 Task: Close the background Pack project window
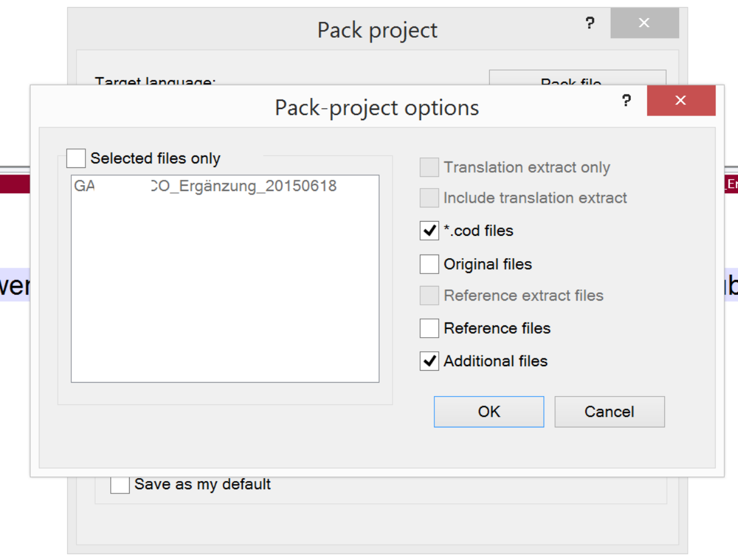tap(644, 23)
